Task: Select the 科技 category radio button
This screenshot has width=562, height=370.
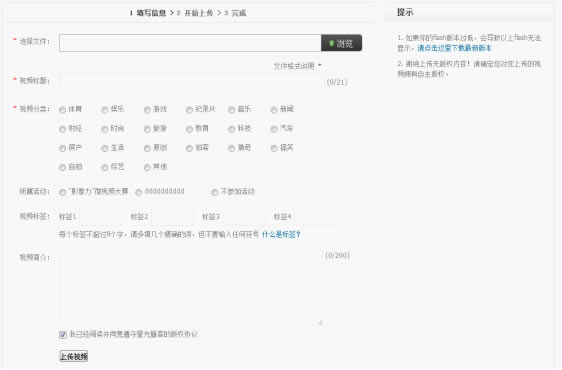Action: point(232,129)
